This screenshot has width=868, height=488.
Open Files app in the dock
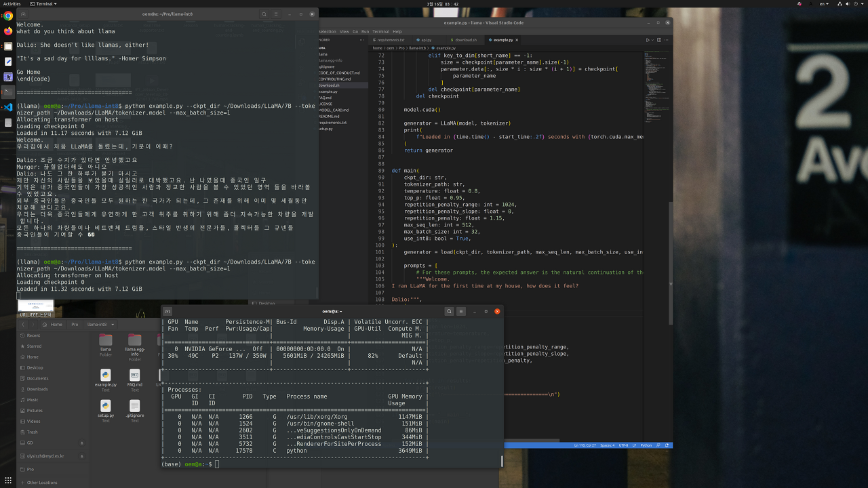(8, 46)
